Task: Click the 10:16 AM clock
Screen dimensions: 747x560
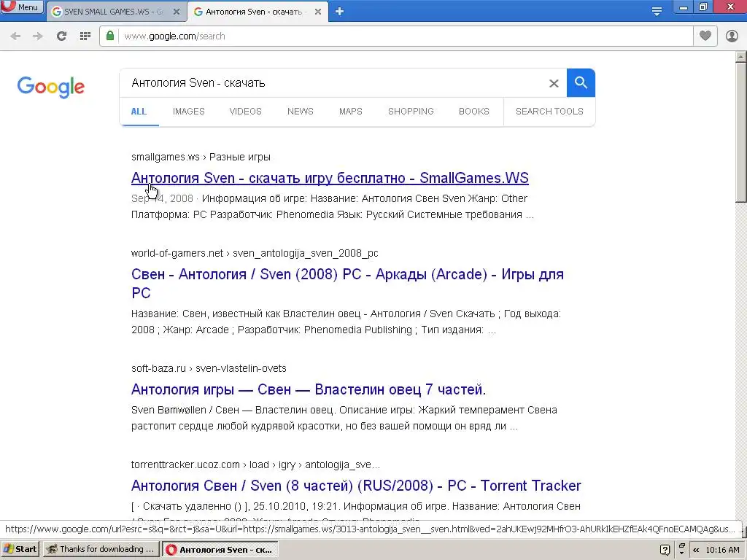Action: click(x=723, y=550)
